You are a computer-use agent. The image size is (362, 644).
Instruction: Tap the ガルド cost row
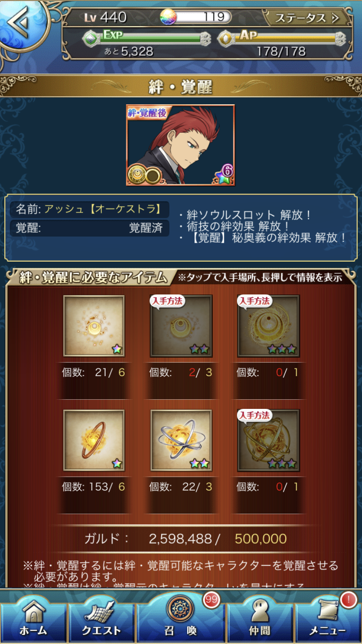[185, 539]
